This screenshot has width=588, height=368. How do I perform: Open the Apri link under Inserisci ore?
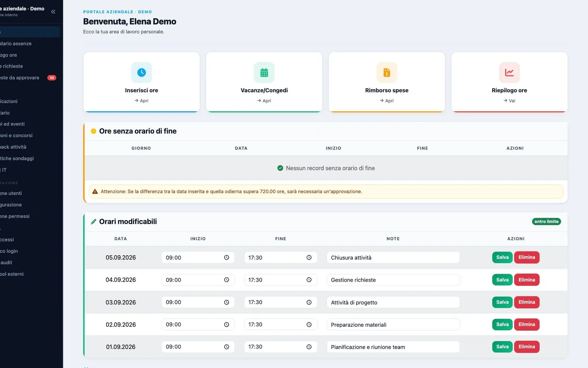coord(141,100)
